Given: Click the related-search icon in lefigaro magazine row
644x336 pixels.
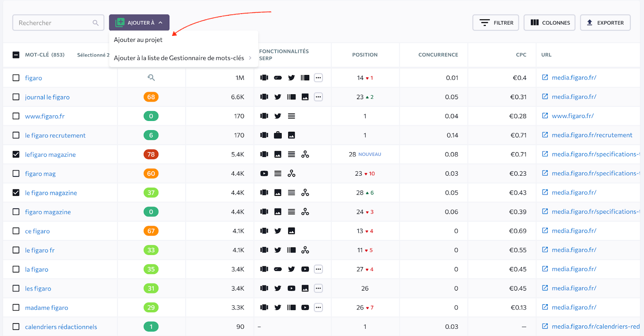Looking at the screenshot, I should coord(305,154).
